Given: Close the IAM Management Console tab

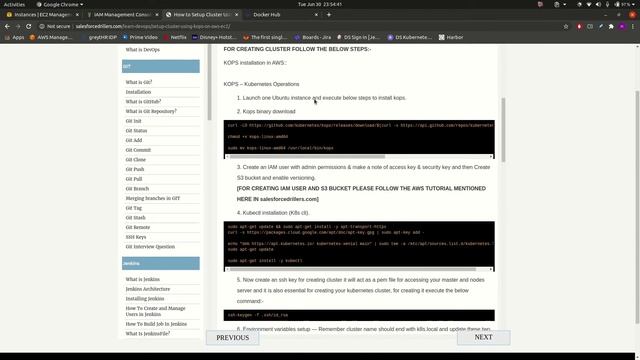Looking at the screenshot, I should point(157,14).
